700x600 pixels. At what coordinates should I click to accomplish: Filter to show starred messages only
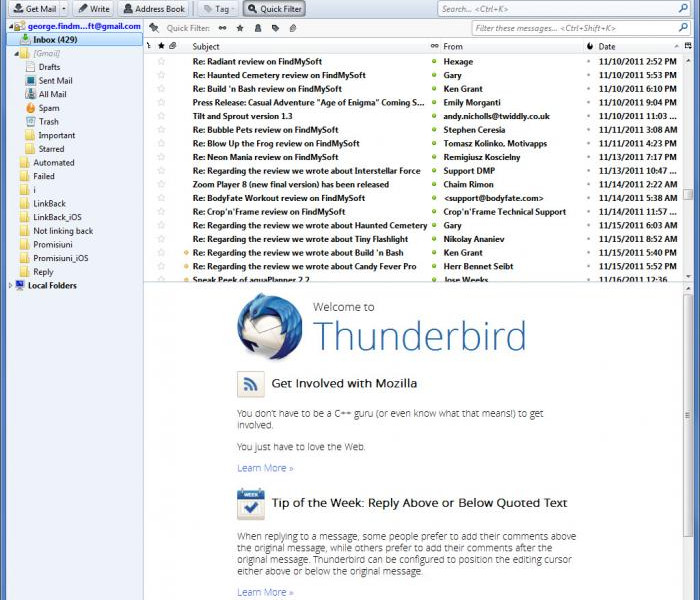(240, 28)
